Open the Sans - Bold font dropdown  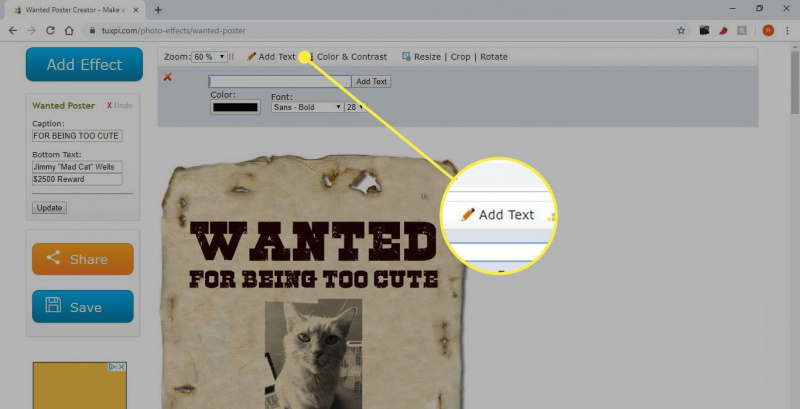tap(307, 107)
